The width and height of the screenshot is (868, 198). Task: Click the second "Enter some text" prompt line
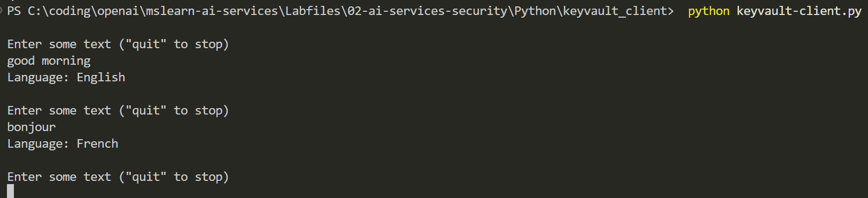[x=118, y=111]
